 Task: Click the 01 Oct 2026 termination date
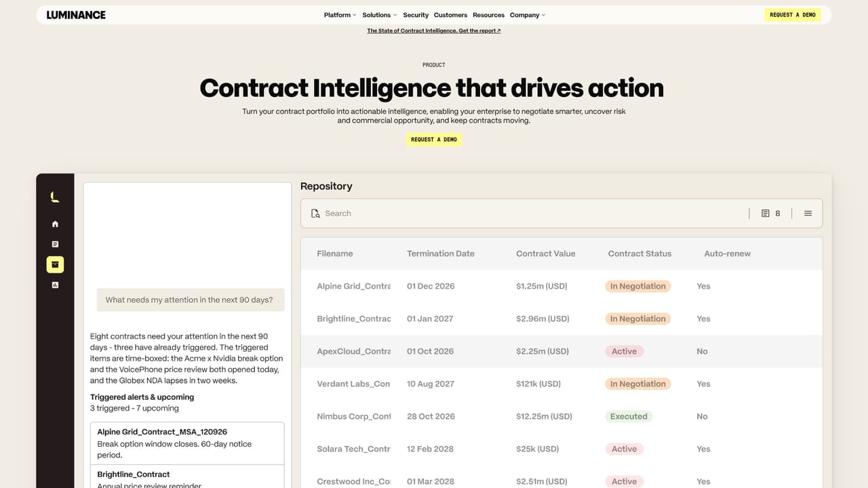coord(430,351)
